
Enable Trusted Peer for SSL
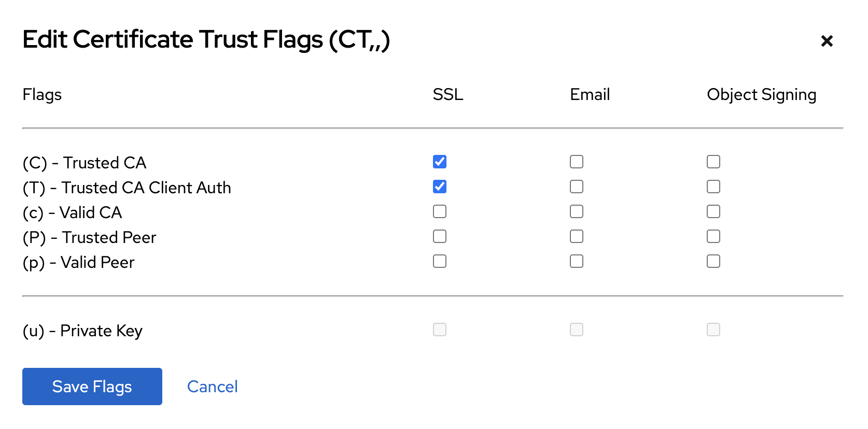pos(440,236)
